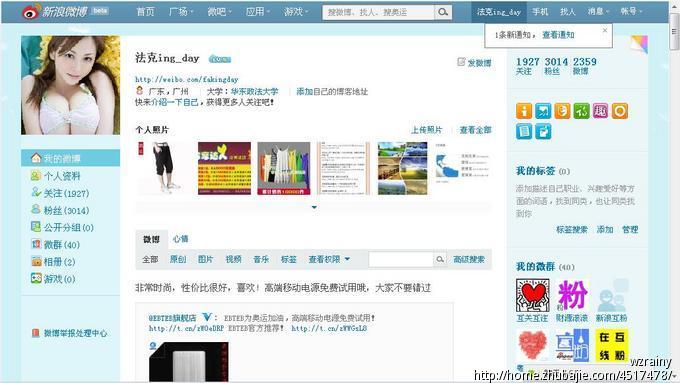Click the orange circle app icon
Viewport: 680px width, 383px height.
620,111
